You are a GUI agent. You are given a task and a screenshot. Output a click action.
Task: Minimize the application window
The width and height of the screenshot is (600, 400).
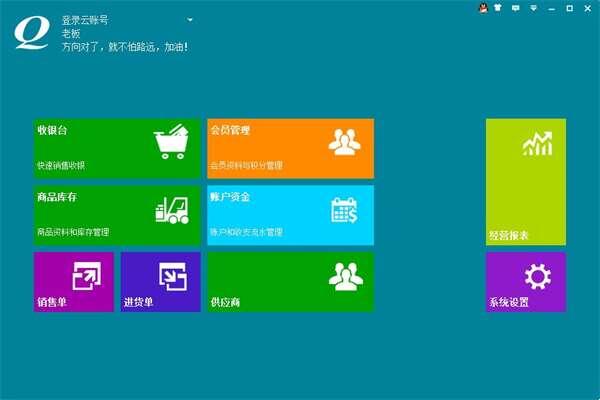[x=552, y=8]
